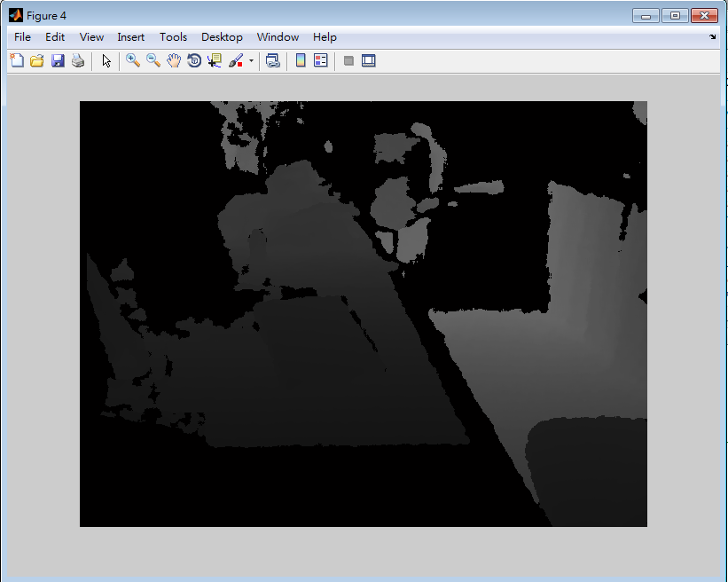Show plot tools and dock figure icon
Image resolution: width=728 pixels, height=582 pixels.
pos(369,60)
